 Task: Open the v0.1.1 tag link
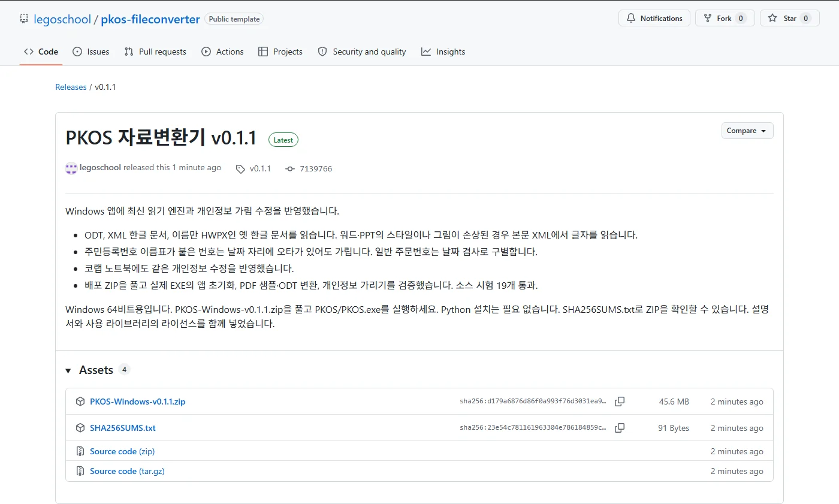tap(260, 169)
